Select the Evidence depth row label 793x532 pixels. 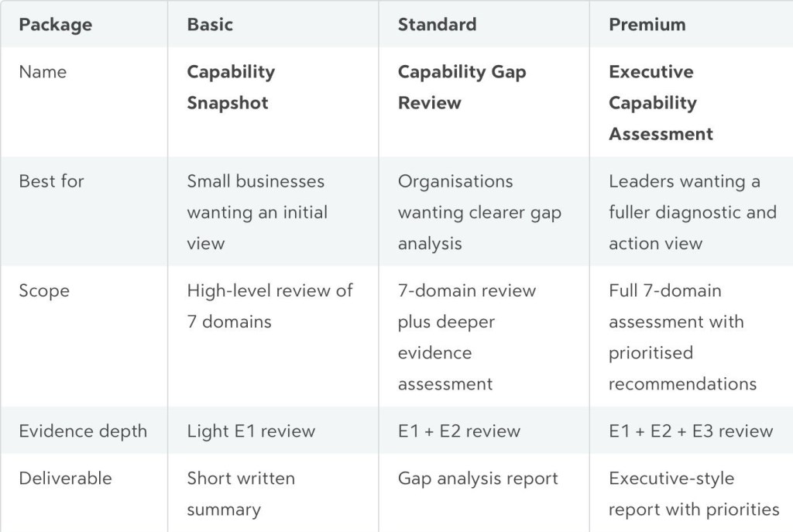tap(83, 431)
